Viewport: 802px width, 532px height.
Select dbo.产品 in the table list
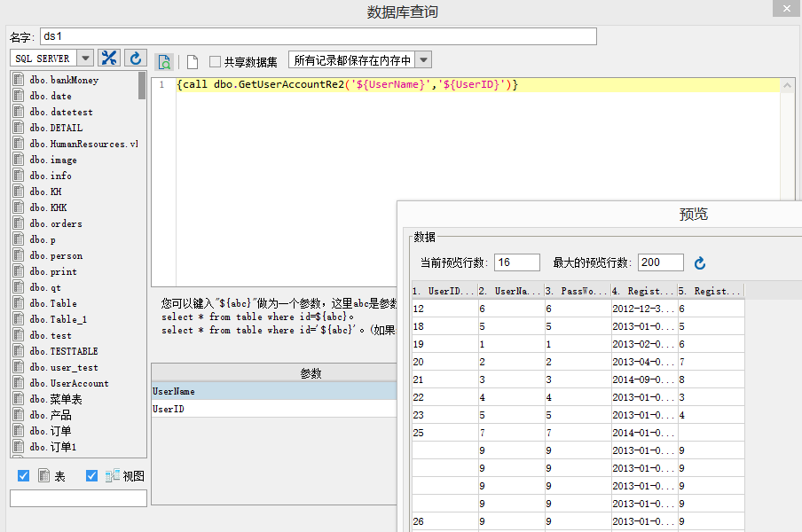pyautogui.click(x=51, y=414)
